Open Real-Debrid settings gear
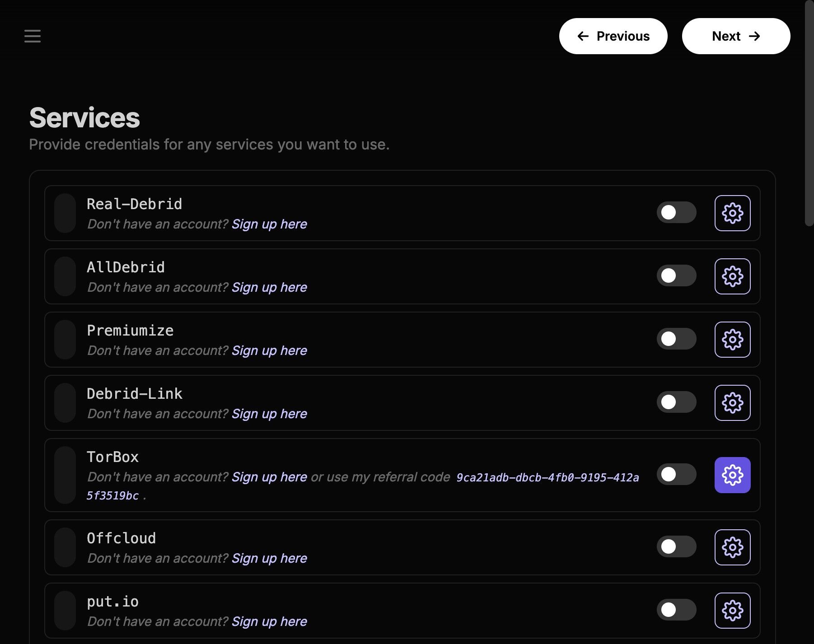This screenshot has height=644, width=814. (732, 213)
